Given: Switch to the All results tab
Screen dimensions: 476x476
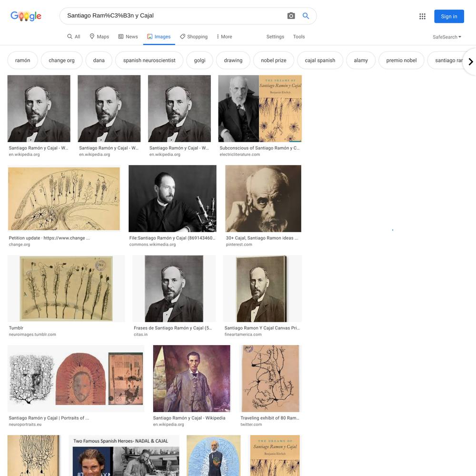Looking at the screenshot, I should coord(74,37).
